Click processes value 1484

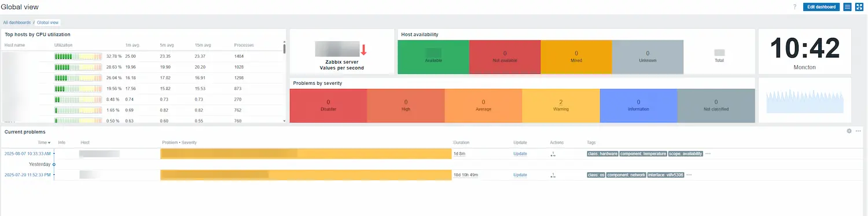239,57
